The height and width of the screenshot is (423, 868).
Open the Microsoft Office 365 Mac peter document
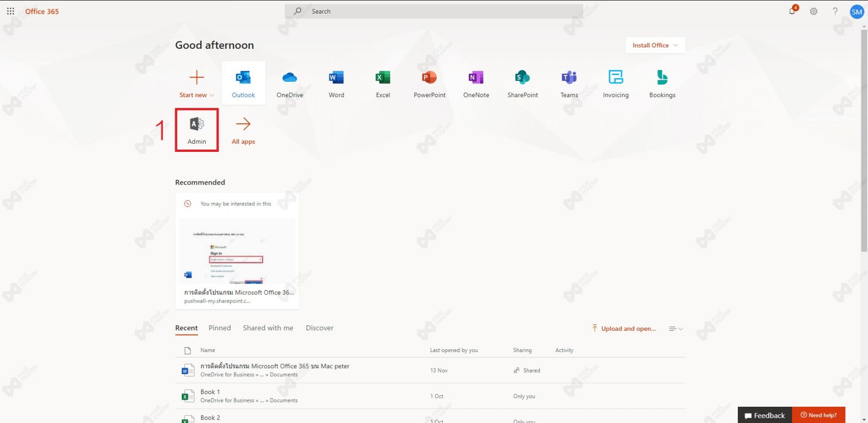[275, 366]
